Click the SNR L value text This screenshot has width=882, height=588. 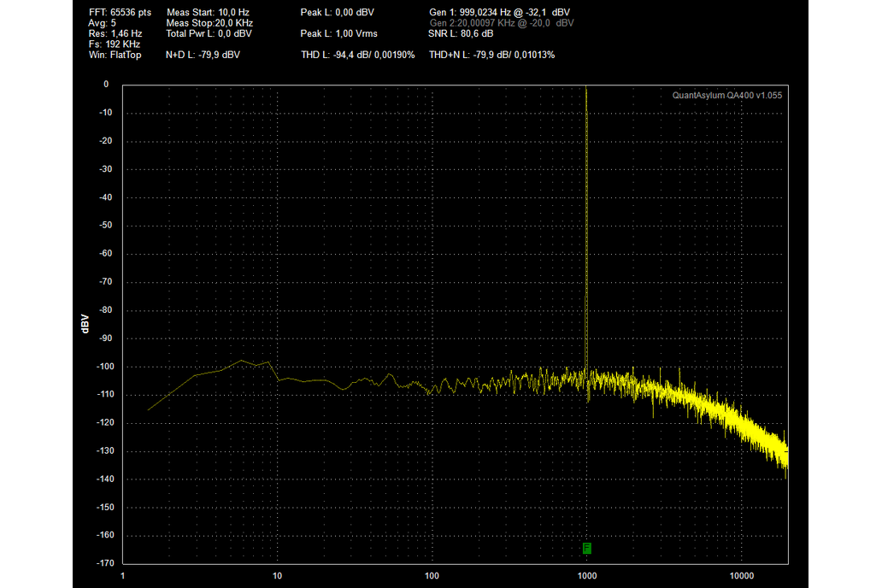[461, 34]
